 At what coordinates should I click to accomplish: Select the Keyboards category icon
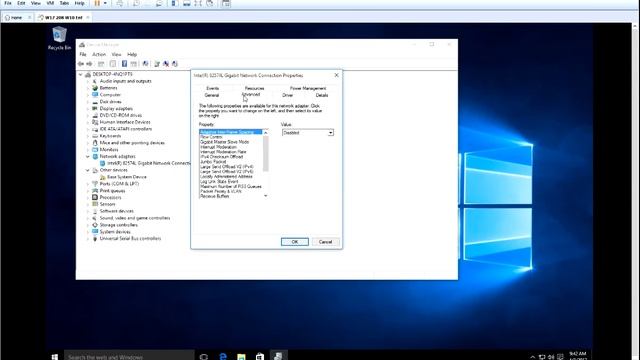95,136
